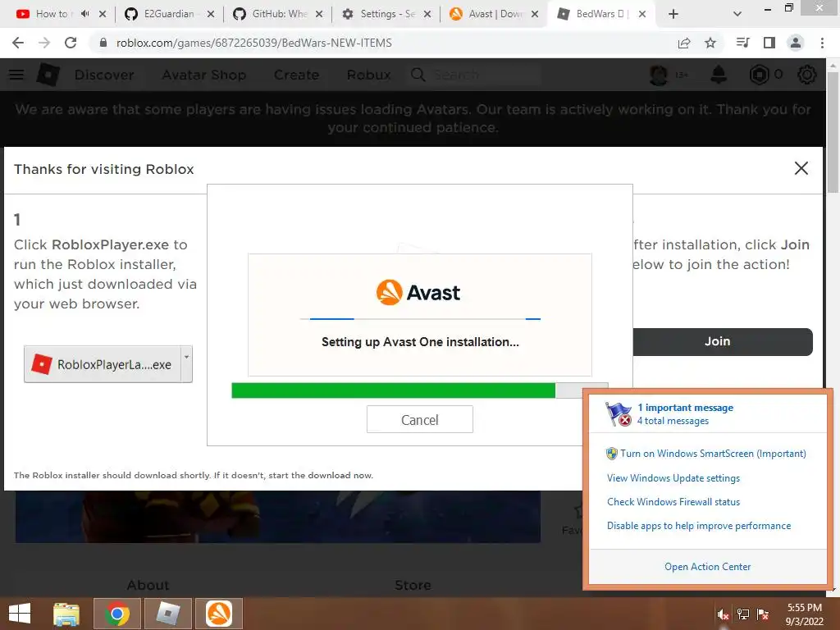
Task: Close the 'Thanks for visiting Roblox' dialog
Action: 801,168
